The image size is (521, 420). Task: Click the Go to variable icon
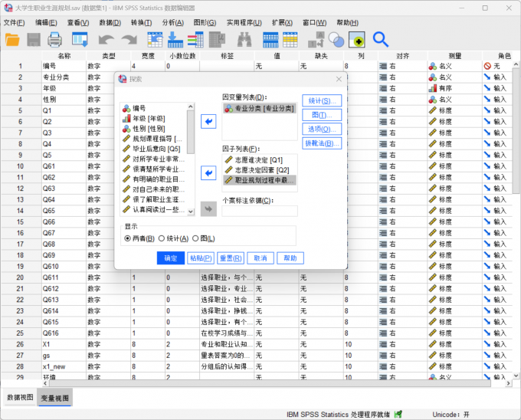click(175, 40)
